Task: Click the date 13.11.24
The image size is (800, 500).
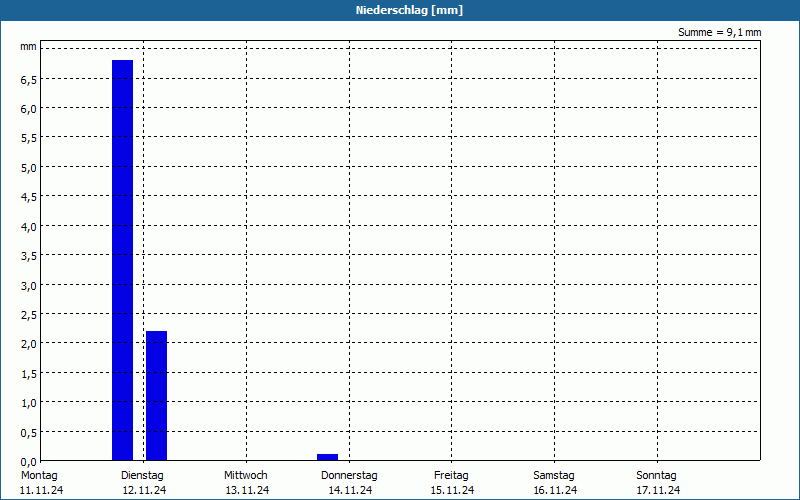Action: [x=247, y=490]
